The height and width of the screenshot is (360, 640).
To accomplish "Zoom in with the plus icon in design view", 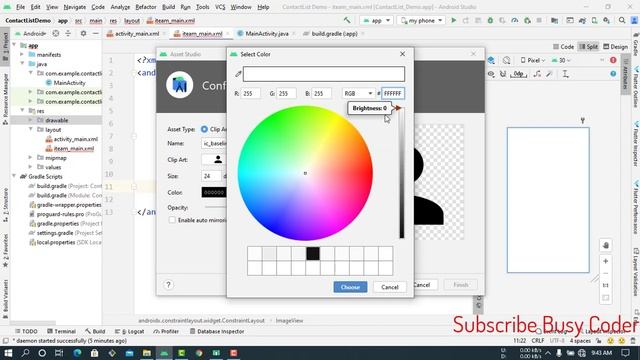I will 606,261.
